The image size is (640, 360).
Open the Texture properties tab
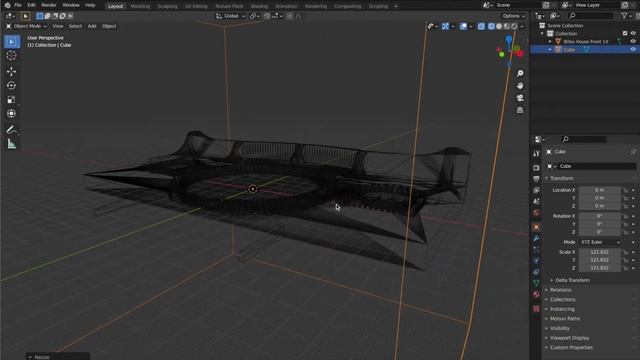(x=536, y=309)
